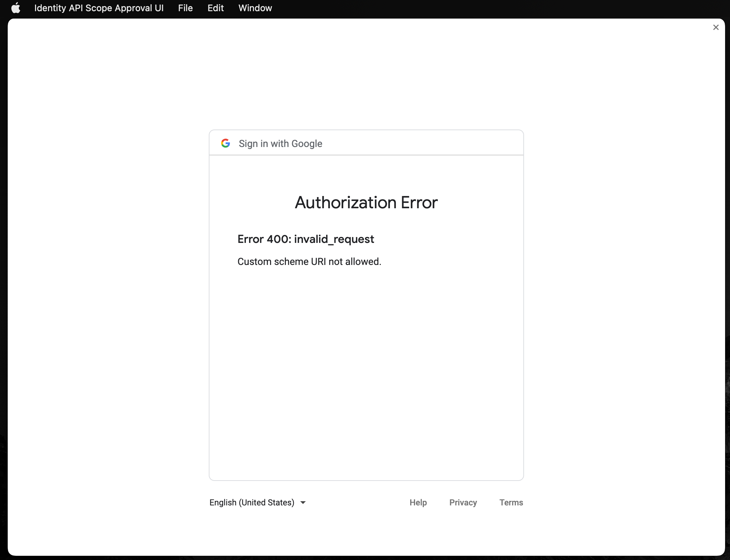
Task: Click the X close icon in top right
Action: click(x=716, y=27)
